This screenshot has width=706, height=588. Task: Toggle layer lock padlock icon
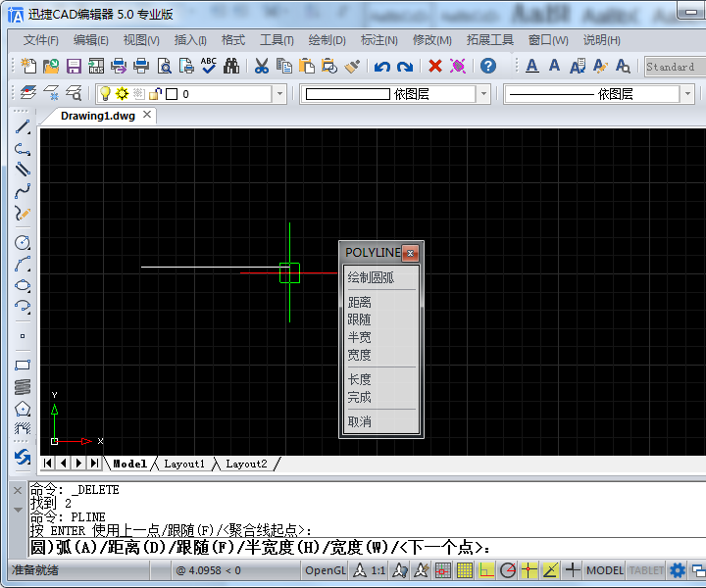[x=155, y=93]
